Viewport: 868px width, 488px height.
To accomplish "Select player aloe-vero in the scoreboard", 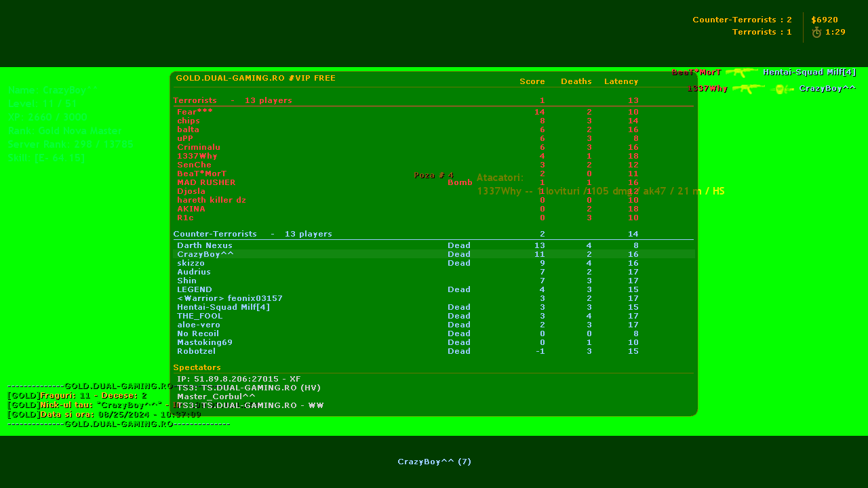I will (199, 325).
